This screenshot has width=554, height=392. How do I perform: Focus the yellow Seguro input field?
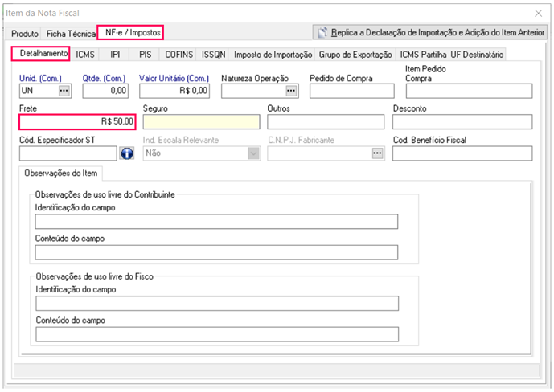(x=201, y=122)
